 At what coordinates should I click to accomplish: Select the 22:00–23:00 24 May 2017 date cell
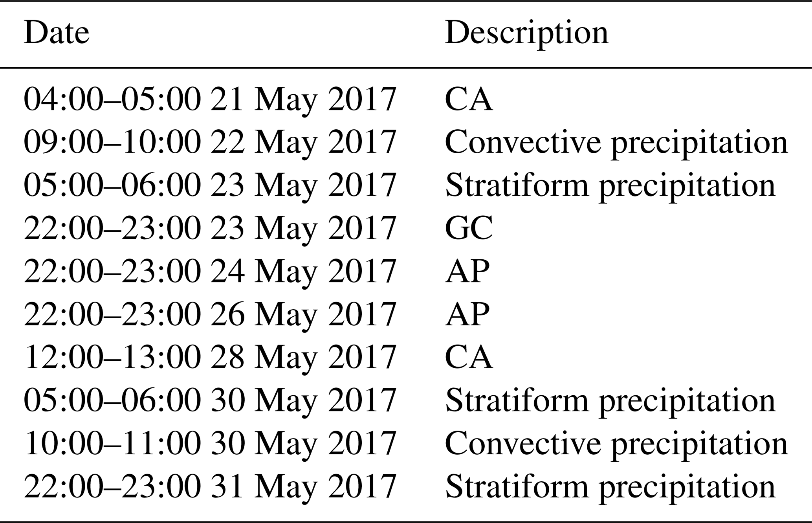(x=210, y=271)
